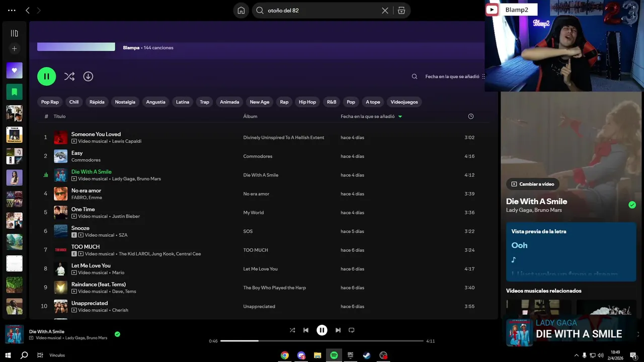Click now playing cover in bottom bar

[x=14, y=334]
